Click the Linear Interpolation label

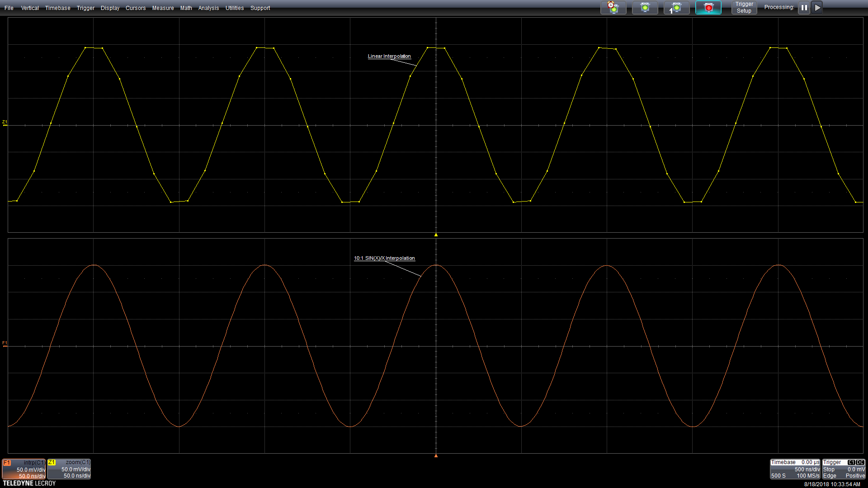389,56
